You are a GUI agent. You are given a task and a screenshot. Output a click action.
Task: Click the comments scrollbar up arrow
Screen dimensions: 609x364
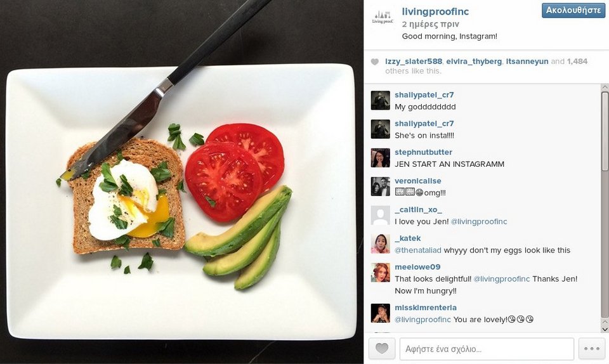pyautogui.click(x=605, y=88)
